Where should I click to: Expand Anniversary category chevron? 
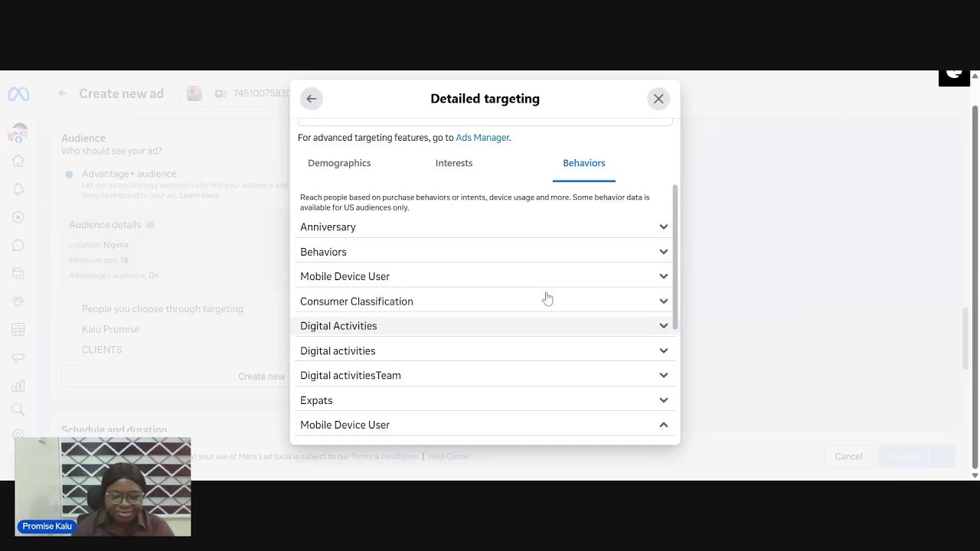click(664, 227)
